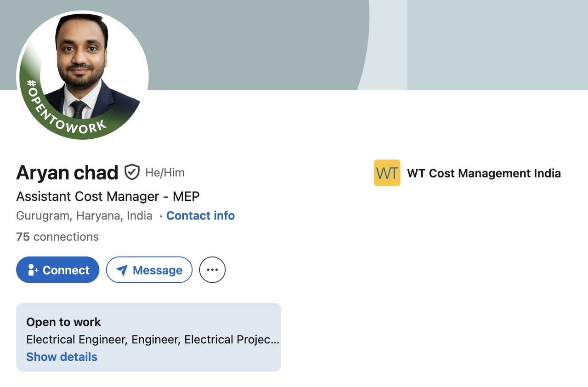This screenshot has height=387, width=588.
Task: Click the paper plane Message icon
Action: click(x=122, y=270)
